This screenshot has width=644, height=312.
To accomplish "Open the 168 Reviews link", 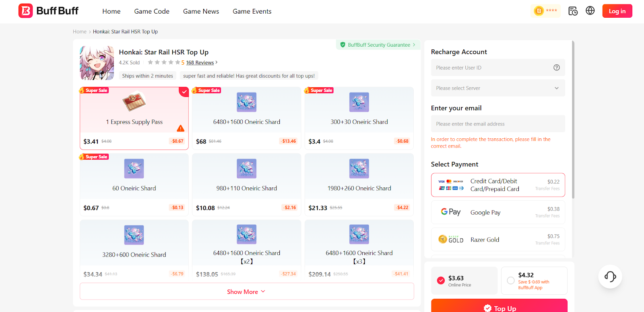I will click(200, 63).
